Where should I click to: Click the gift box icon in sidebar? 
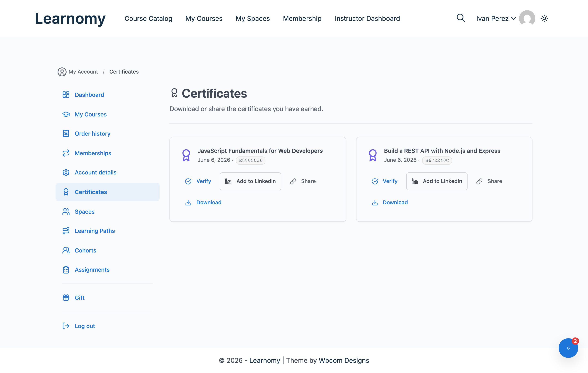(x=66, y=297)
